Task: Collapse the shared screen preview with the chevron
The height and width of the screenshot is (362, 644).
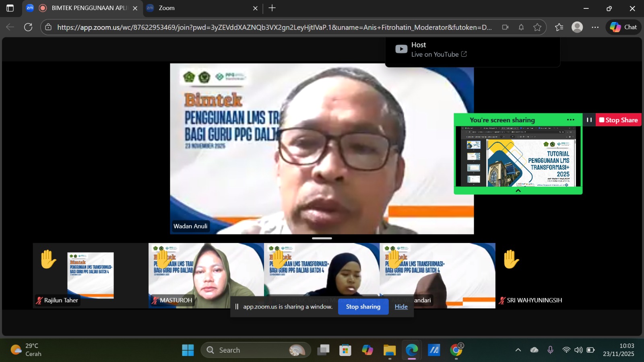Action: [518, 191]
